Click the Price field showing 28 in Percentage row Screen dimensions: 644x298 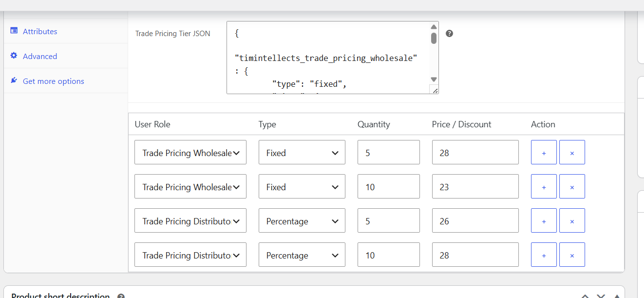(x=475, y=255)
